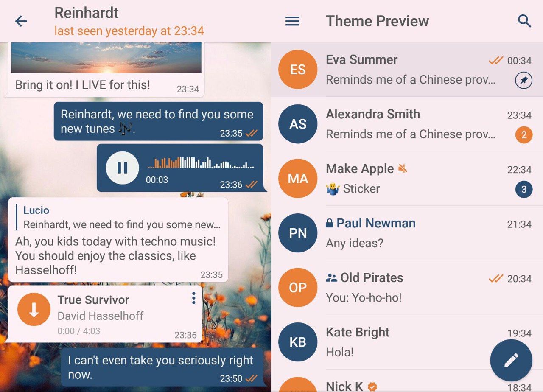Click the unread badge 3 on Make Apple
543x392 pixels.
pos(524,189)
